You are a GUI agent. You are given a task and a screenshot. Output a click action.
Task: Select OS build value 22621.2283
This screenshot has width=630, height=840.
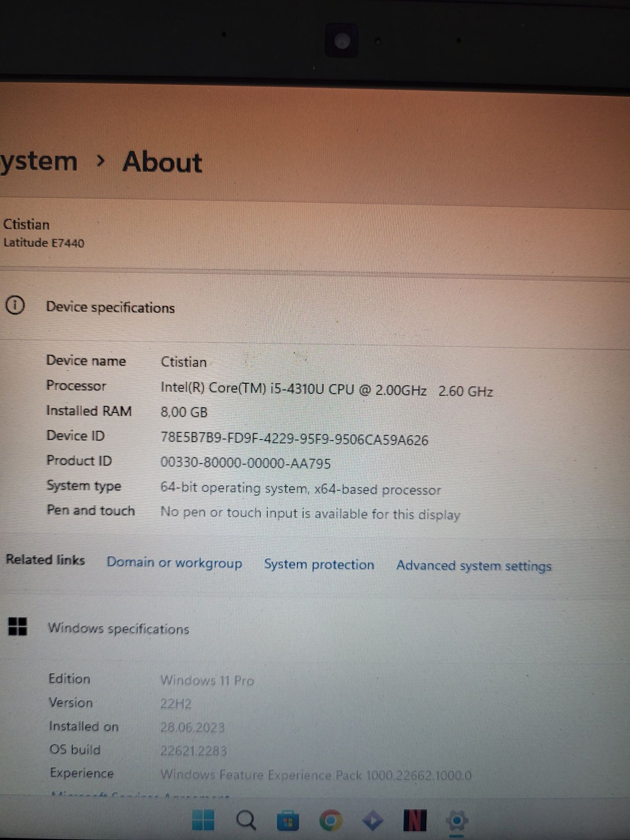click(x=194, y=751)
